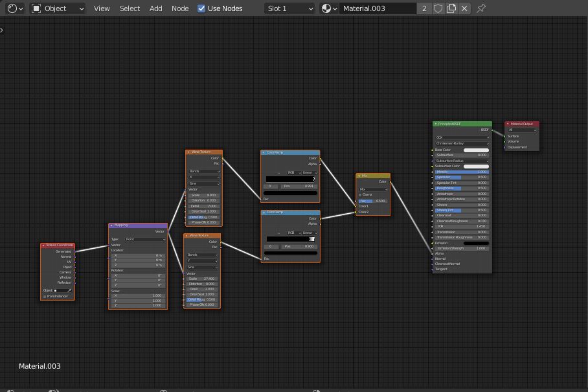Click the ColorRamp Pos 0.991 field
The image size is (588, 392).
tap(299, 186)
